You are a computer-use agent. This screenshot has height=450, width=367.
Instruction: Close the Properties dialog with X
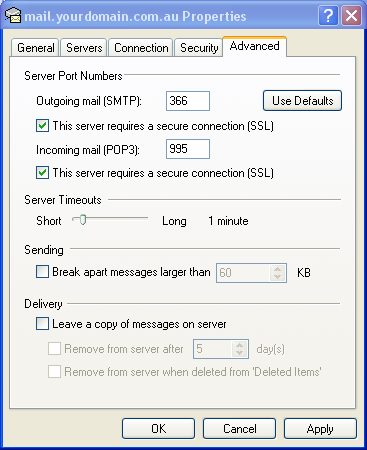click(x=351, y=15)
